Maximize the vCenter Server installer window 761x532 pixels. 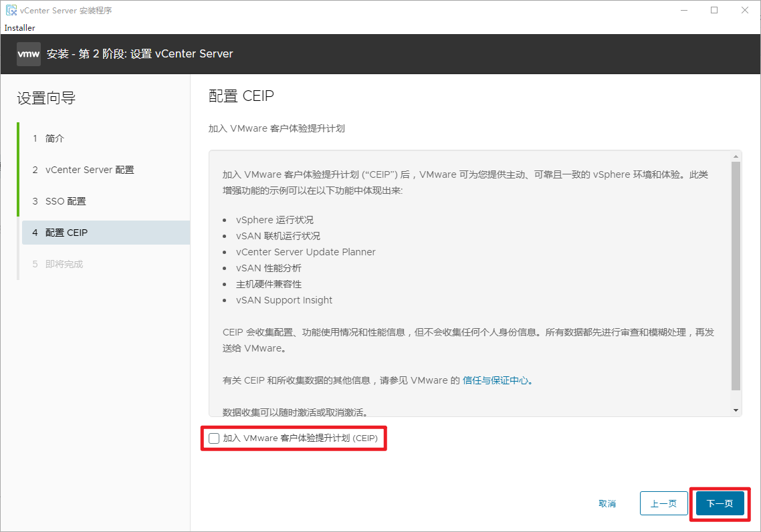coord(714,11)
